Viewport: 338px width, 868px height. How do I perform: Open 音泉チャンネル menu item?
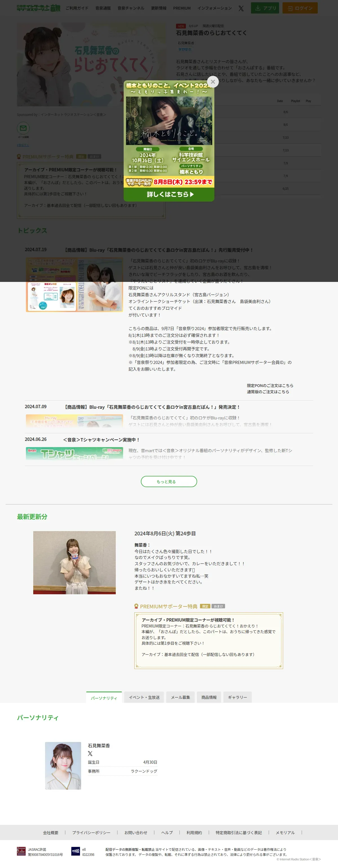point(131,8)
